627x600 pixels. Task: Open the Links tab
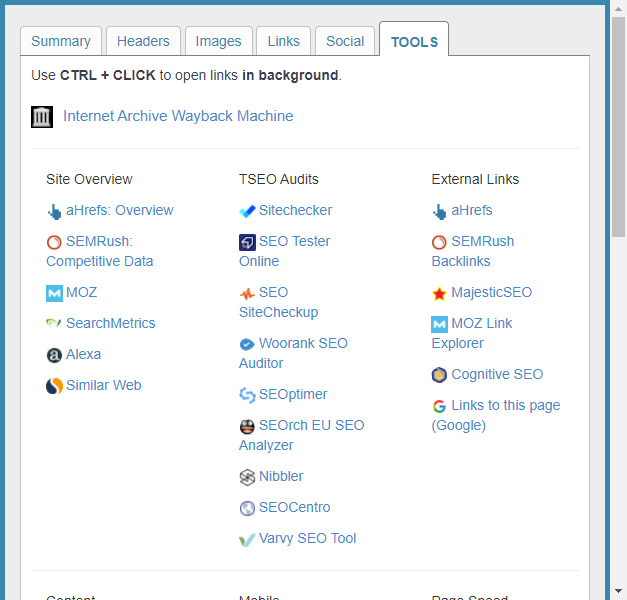coord(284,41)
